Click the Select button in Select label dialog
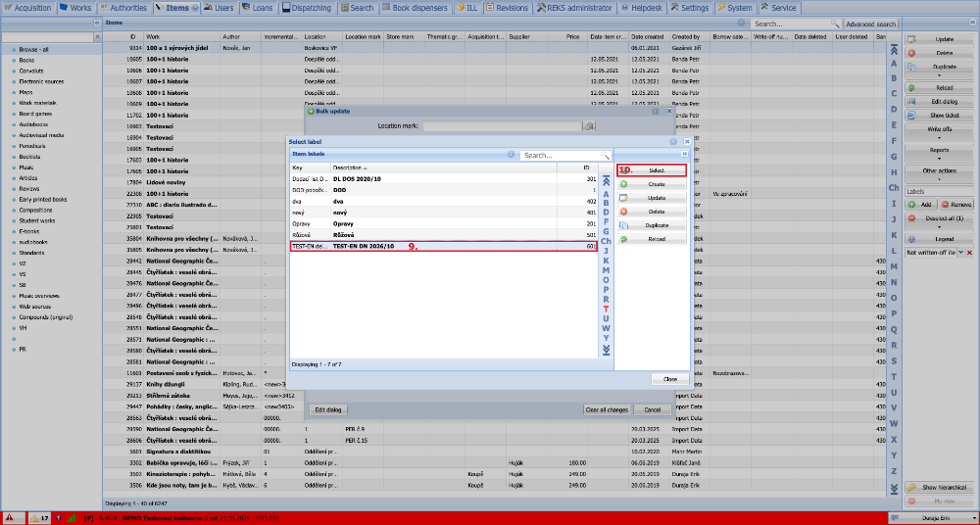Image resolution: width=980 pixels, height=525 pixels. click(652, 170)
